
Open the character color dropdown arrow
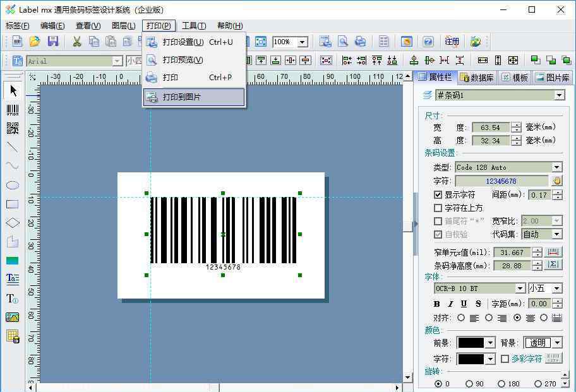click(490, 359)
